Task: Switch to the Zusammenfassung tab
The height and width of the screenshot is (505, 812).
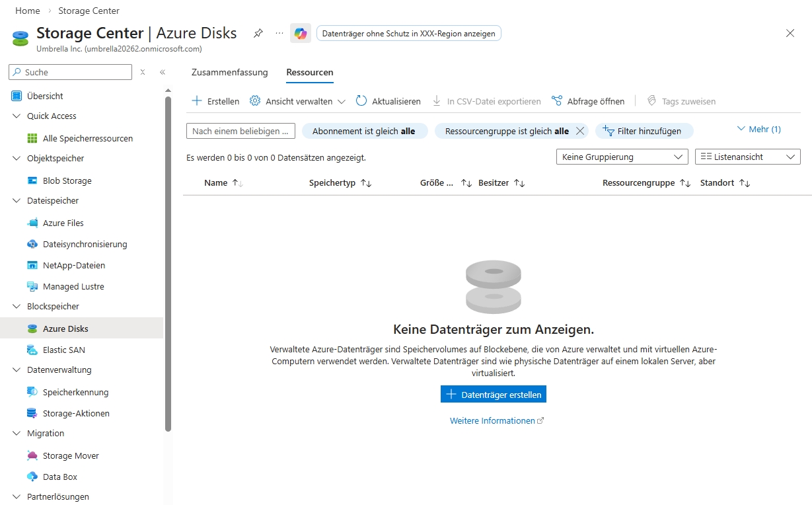Action: (229, 72)
